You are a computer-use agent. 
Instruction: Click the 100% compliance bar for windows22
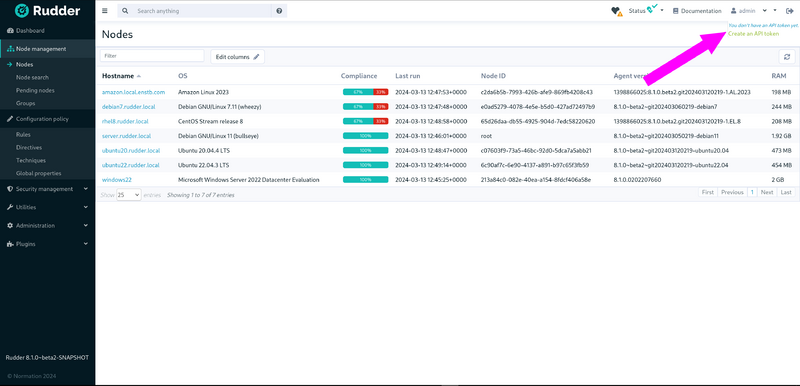coord(365,179)
